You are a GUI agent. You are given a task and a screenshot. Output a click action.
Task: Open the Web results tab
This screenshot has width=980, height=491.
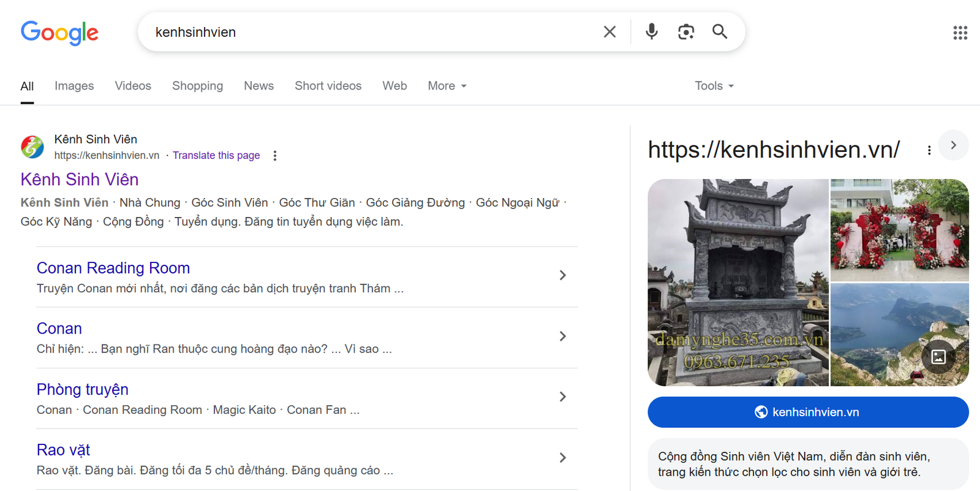394,86
